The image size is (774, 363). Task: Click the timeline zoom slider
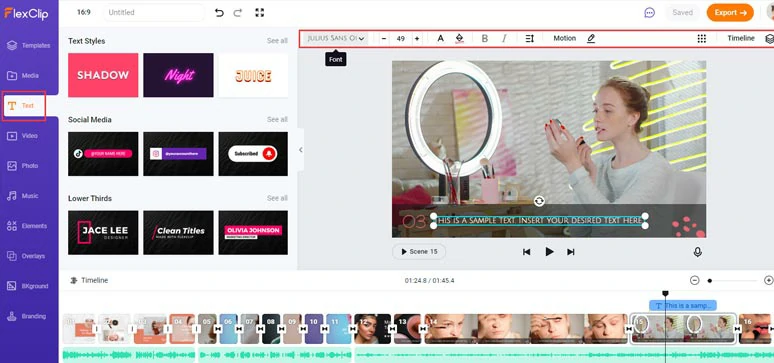pos(732,281)
